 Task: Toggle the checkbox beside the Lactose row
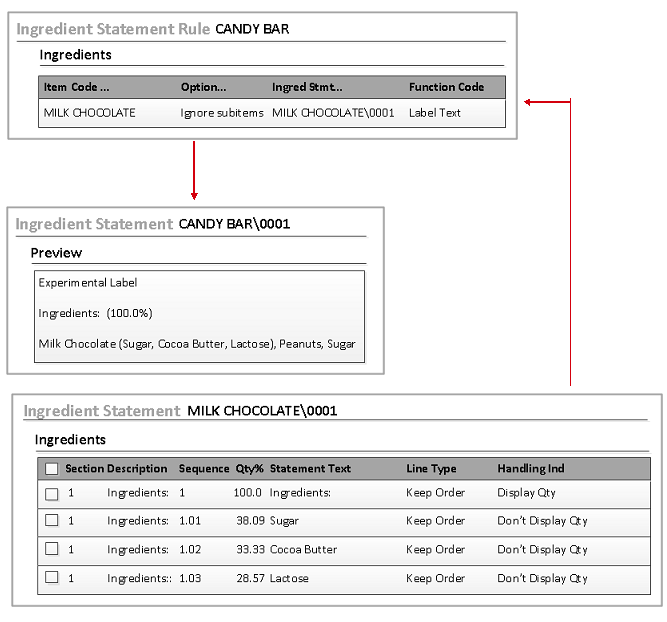coord(52,577)
